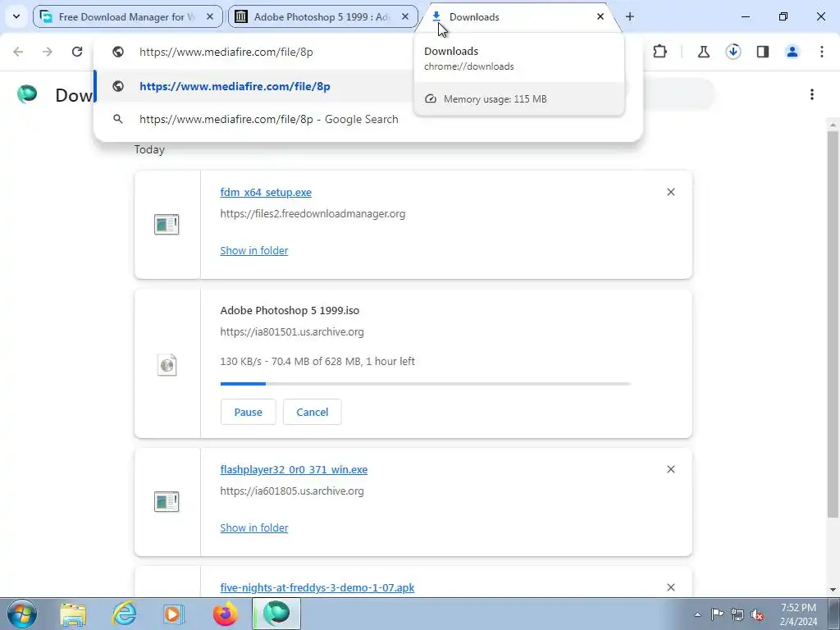Open flashplayer32_0r0_371_win.exe file link
This screenshot has height=630, width=840.
click(294, 470)
